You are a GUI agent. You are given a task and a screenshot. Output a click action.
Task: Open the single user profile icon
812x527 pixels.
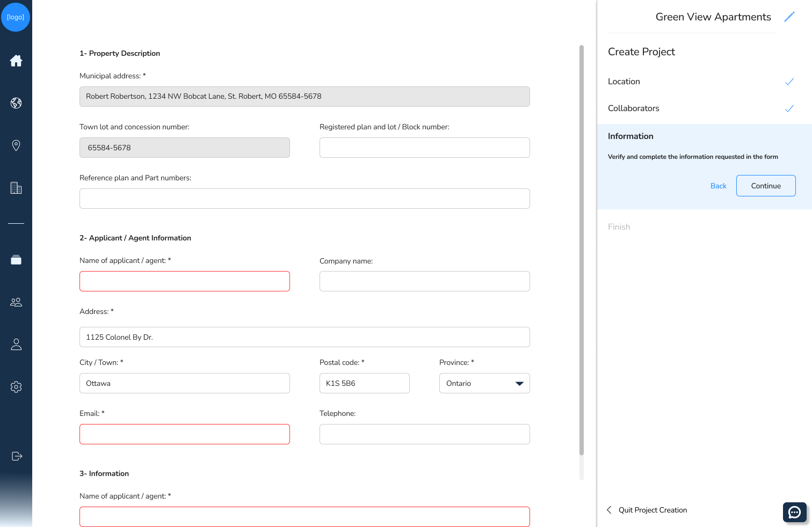click(x=16, y=345)
